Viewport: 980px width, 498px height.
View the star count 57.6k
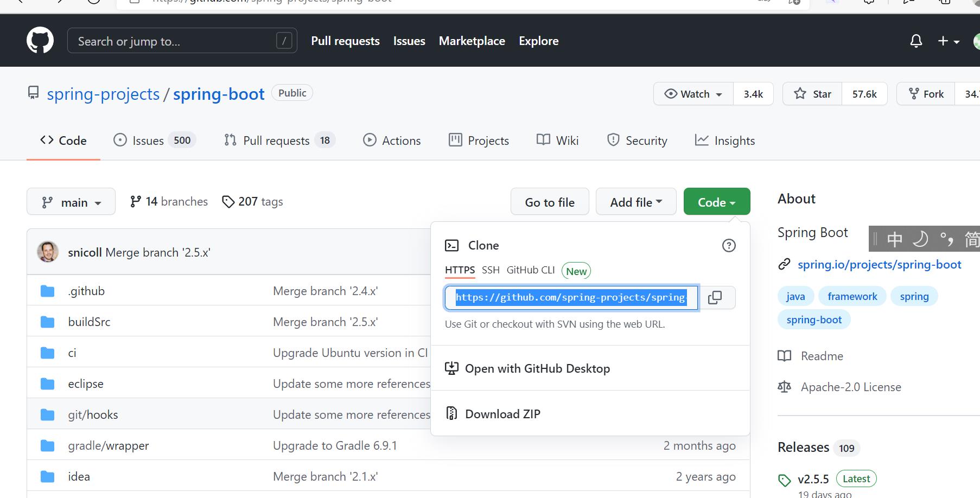click(864, 94)
